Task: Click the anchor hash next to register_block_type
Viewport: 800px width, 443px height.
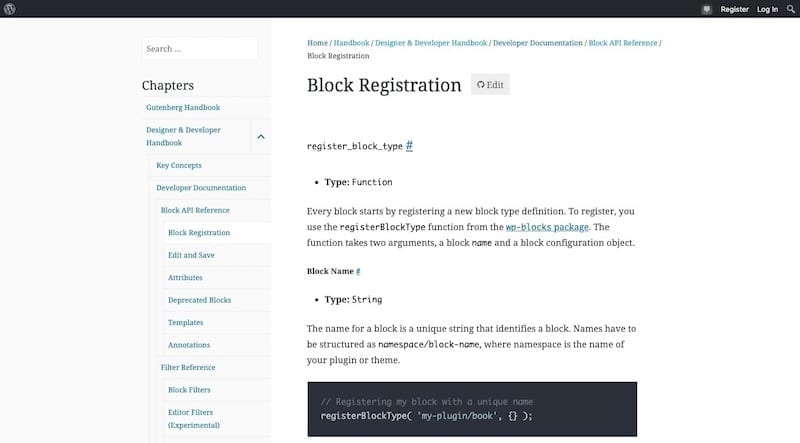Action: pos(409,146)
